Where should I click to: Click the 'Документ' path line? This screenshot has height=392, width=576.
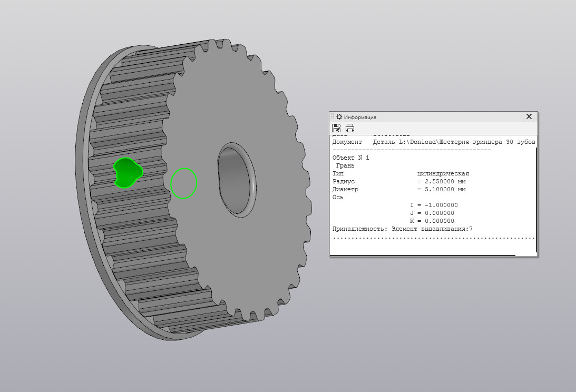tap(434, 142)
